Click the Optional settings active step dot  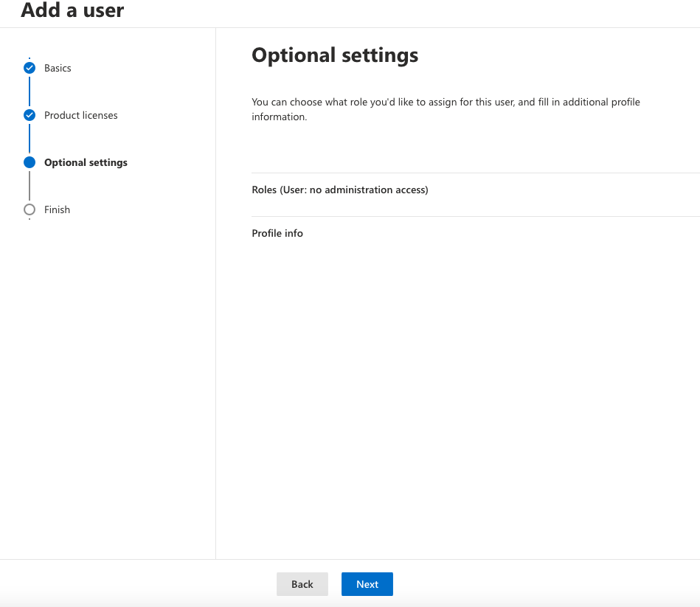tap(30, 162)
